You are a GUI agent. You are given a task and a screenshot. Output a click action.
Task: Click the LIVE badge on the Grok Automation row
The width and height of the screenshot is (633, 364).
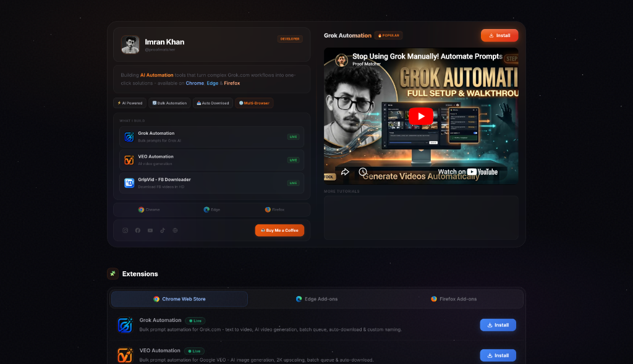[x=293, y=137]
